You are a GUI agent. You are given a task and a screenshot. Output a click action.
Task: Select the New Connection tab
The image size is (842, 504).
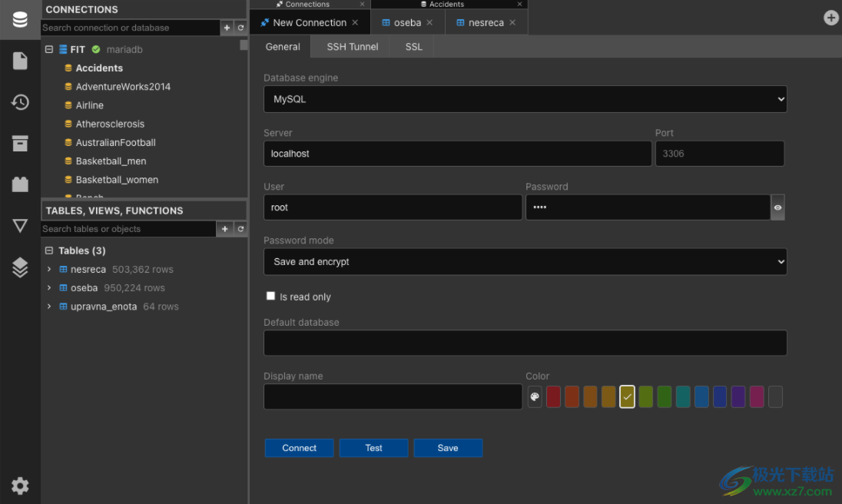(310, 22)
